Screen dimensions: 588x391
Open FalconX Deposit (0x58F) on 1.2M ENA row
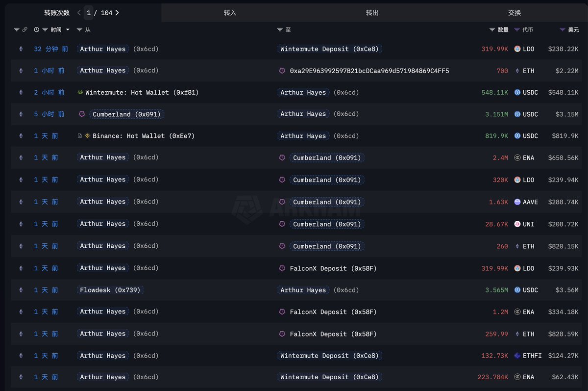[x=333, y=312]
